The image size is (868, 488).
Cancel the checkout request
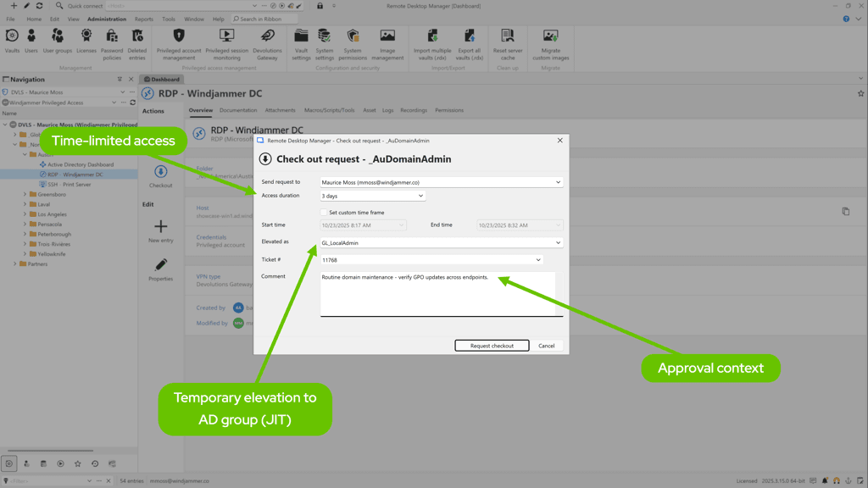pyautogui.click(x=547, y=345)
